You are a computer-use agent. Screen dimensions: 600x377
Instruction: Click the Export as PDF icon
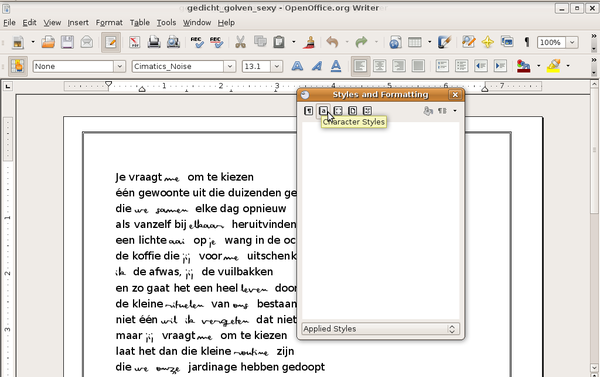click(x=134, y=42)
